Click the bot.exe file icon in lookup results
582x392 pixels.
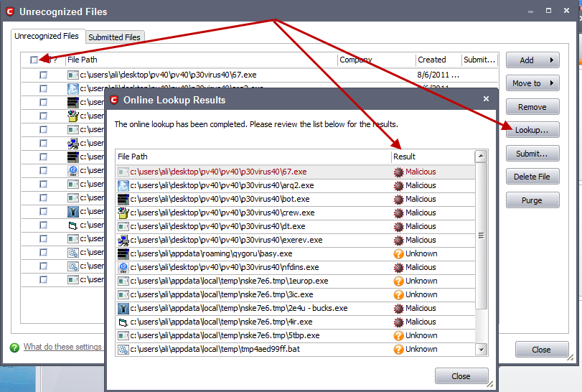[123, 200]
